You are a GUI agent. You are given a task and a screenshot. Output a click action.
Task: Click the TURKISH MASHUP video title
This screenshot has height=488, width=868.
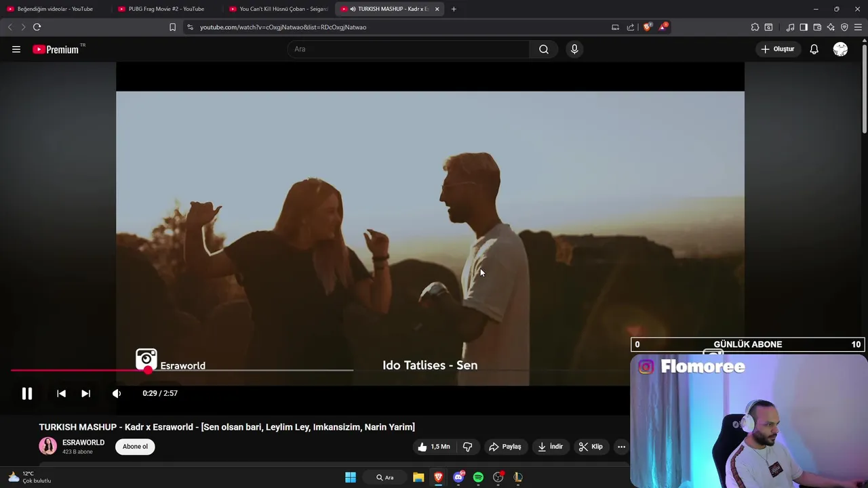(227, 427)
